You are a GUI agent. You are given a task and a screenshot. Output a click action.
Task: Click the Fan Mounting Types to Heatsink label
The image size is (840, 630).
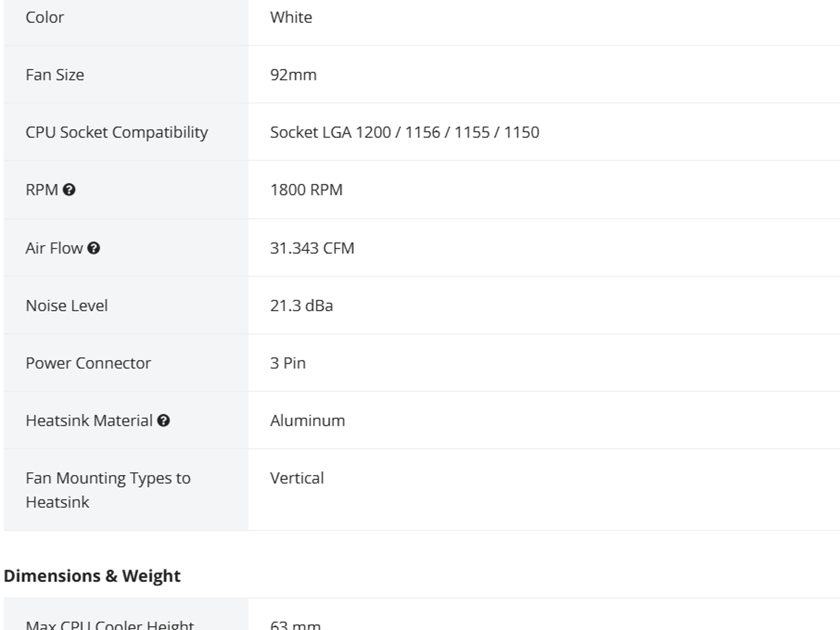(x=108, y=490)
